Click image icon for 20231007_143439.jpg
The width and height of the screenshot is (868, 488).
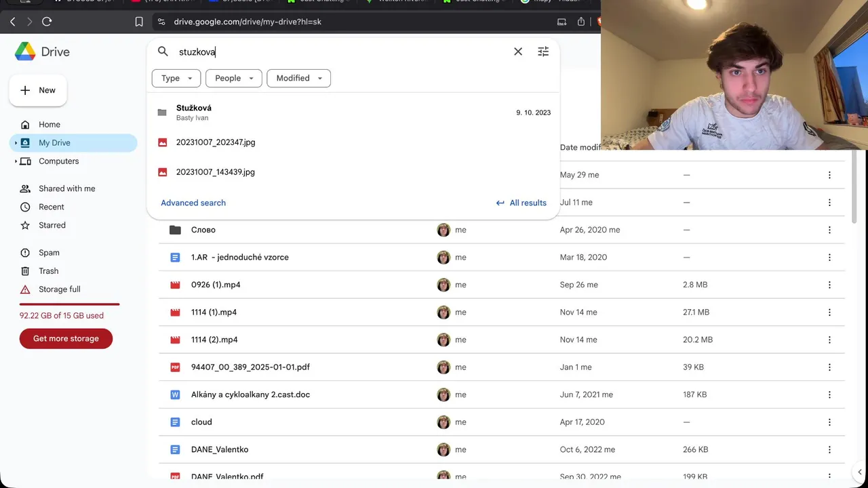click(x=163, y=172)
